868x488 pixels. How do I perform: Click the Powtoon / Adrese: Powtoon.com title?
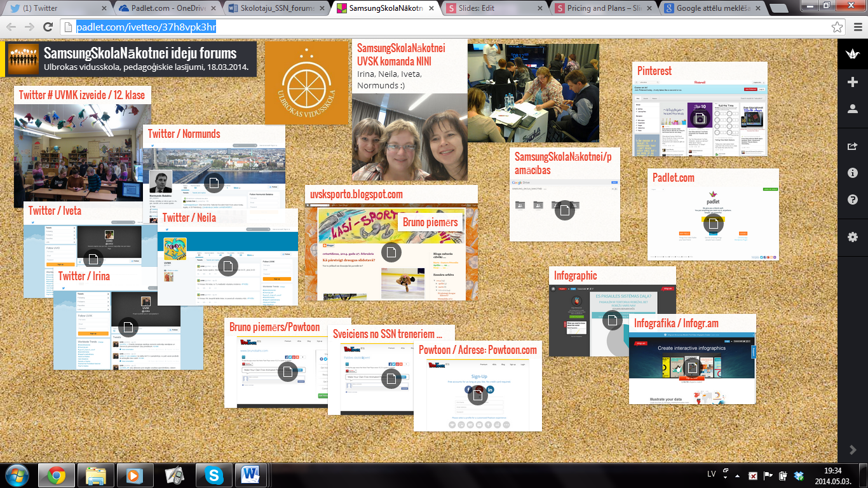coord(477,349)
